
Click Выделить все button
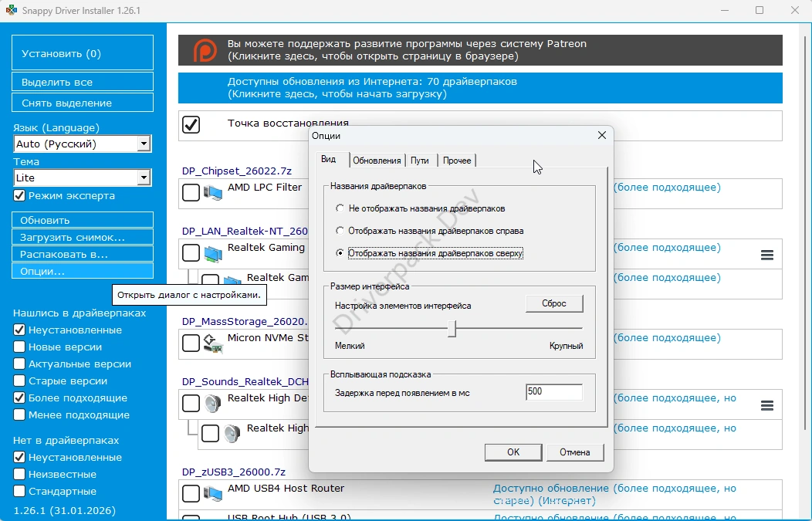83,81
